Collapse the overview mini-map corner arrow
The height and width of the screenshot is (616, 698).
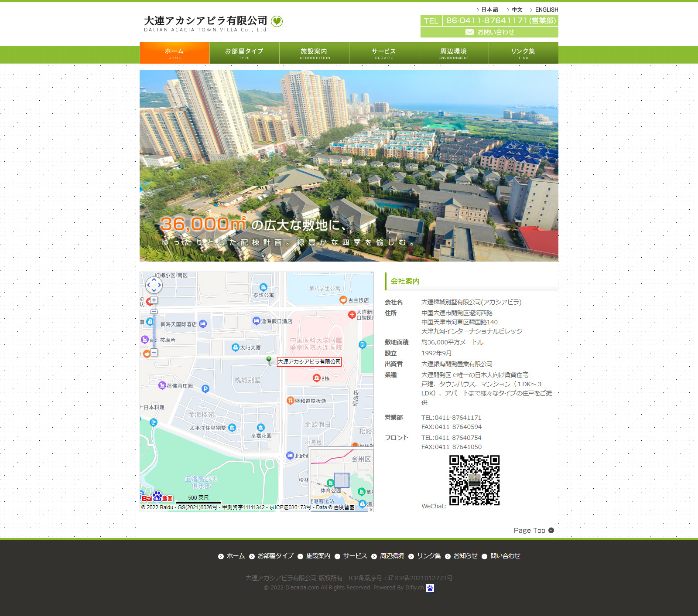(370, 509)
